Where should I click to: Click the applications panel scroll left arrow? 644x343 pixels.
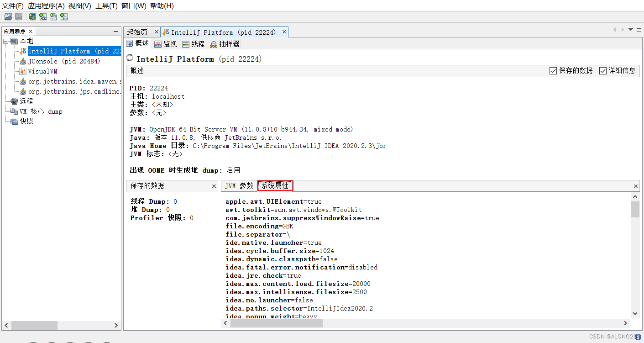[x=6, y=326]
